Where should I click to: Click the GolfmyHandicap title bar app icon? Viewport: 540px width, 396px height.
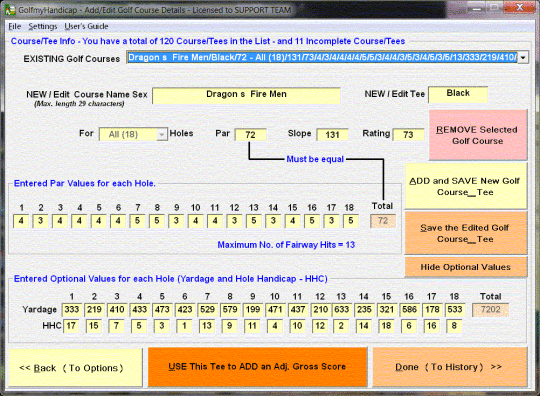point(10,9)
